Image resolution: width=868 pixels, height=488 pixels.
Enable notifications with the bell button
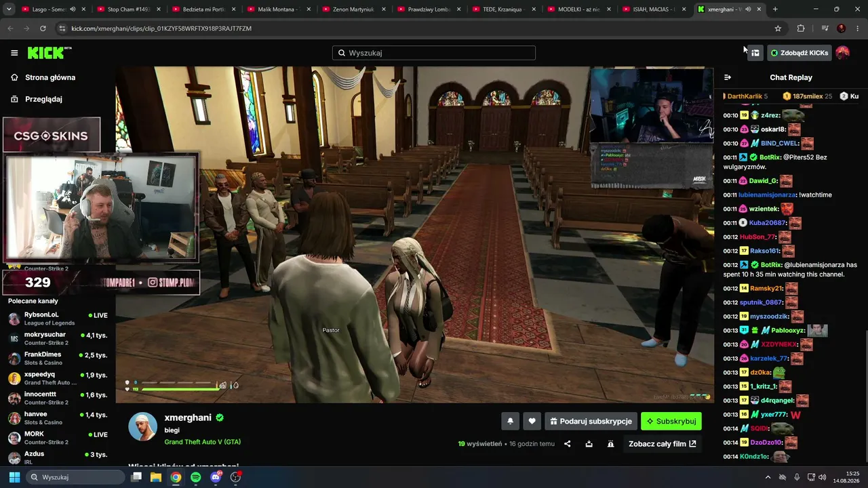511,421
